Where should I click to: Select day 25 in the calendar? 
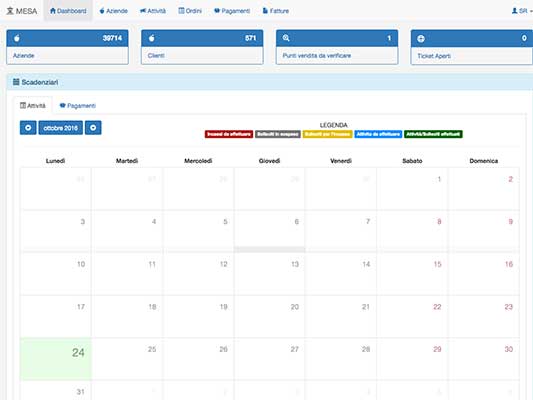152,349
